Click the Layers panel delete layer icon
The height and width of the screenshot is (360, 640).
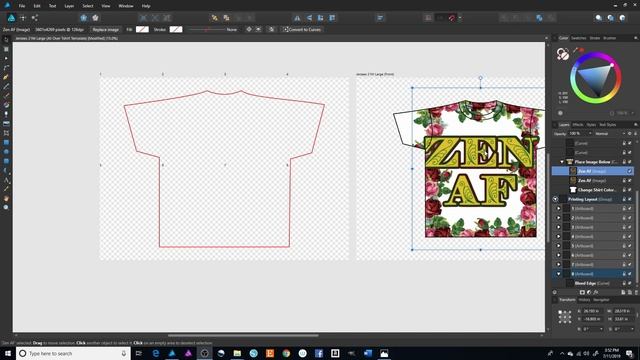636,292
